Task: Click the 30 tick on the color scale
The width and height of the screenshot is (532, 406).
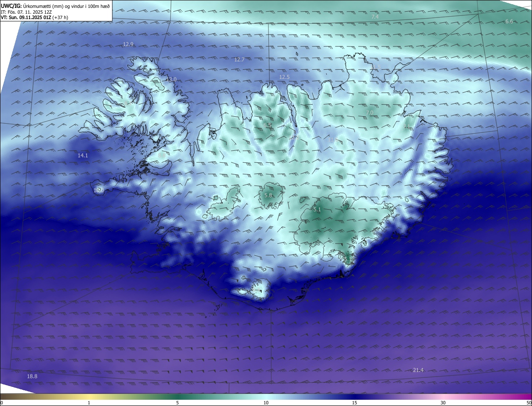Action: click(x=443, y=403)
